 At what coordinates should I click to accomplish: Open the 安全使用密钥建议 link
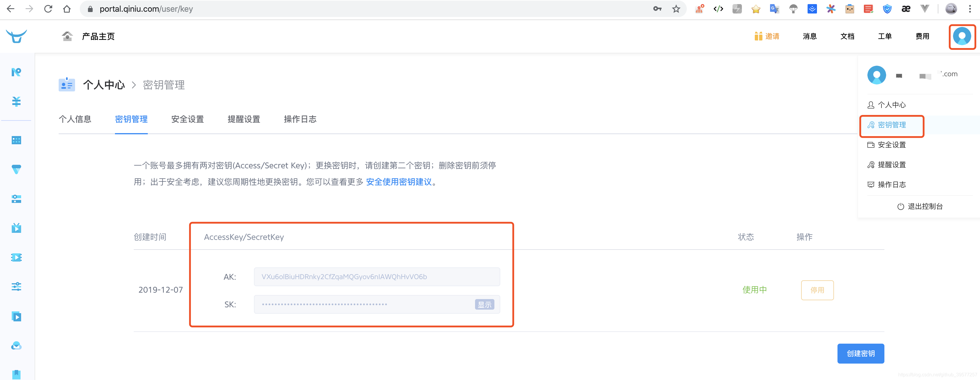(399, 182)
